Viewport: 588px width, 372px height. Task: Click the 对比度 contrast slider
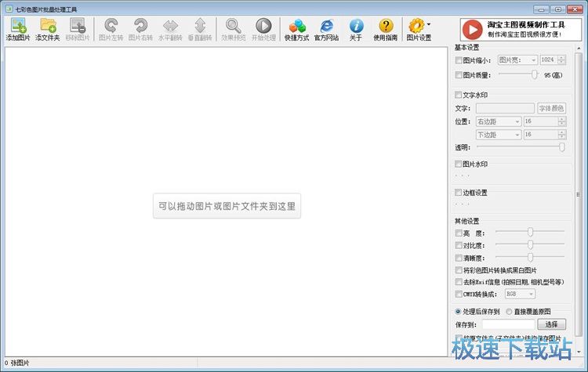pyautogui.click(x=529, y=245)
